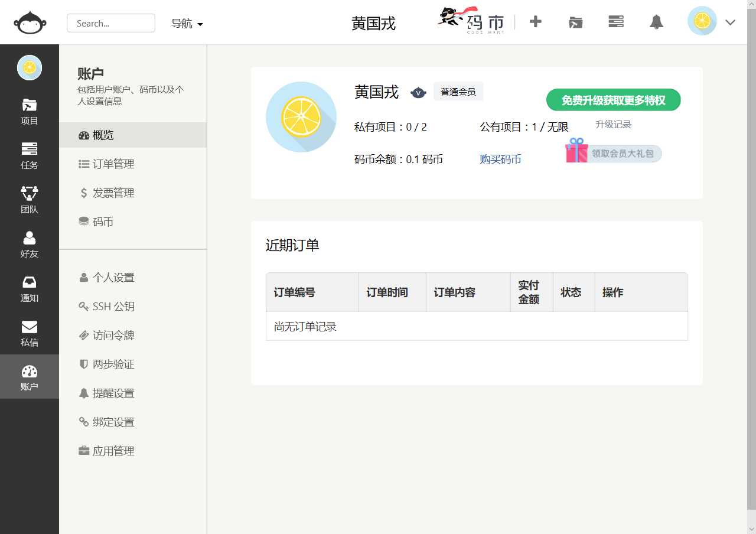The height and width of the screenshot is (534, 756).
Task: Open 码币 menu item
Action: [x=133, y=222]
